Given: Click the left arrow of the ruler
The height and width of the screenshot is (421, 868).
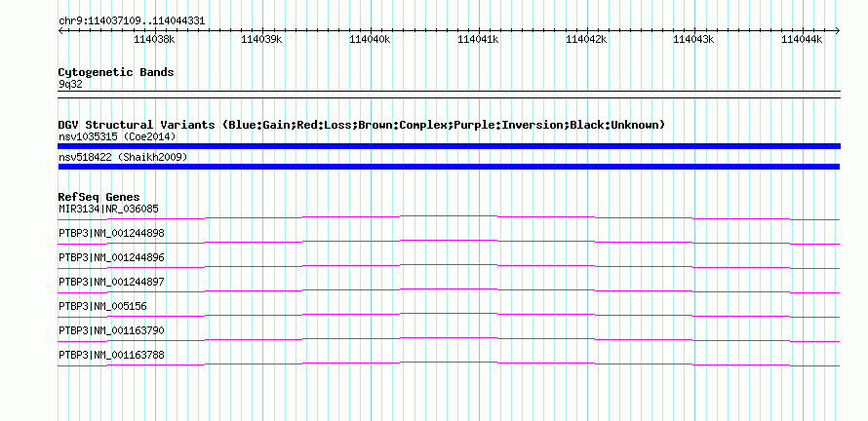Looking at the screenshot, I should click(60, 30).
